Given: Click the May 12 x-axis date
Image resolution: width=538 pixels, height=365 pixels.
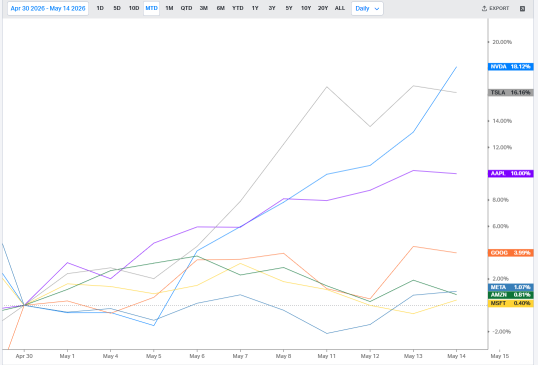Looking at the screenshot, I should click(x=370, y=356).
